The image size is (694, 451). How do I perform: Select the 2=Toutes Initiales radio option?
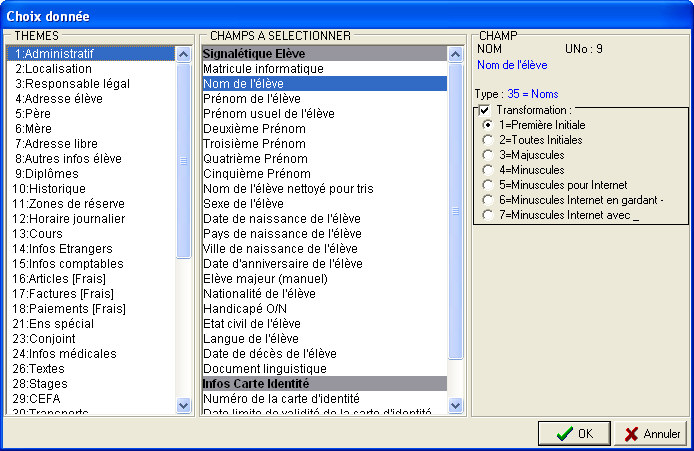(487, 140)
